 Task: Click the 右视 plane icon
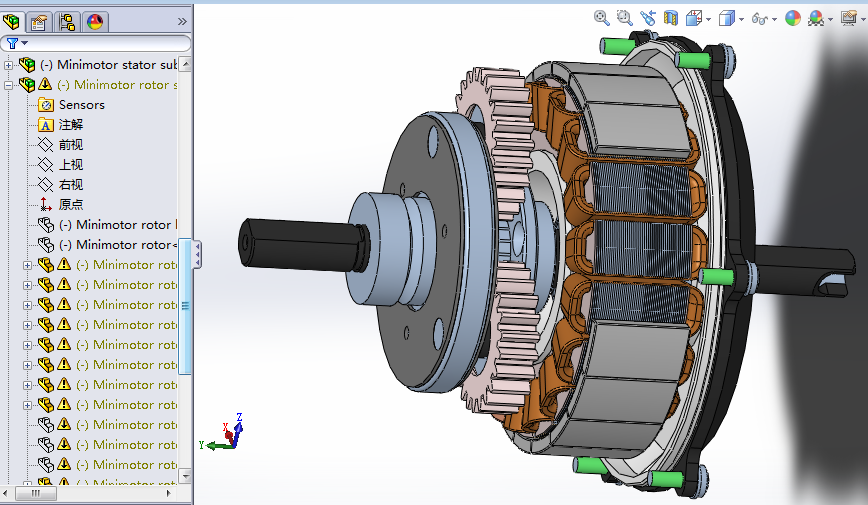[45, 184]
